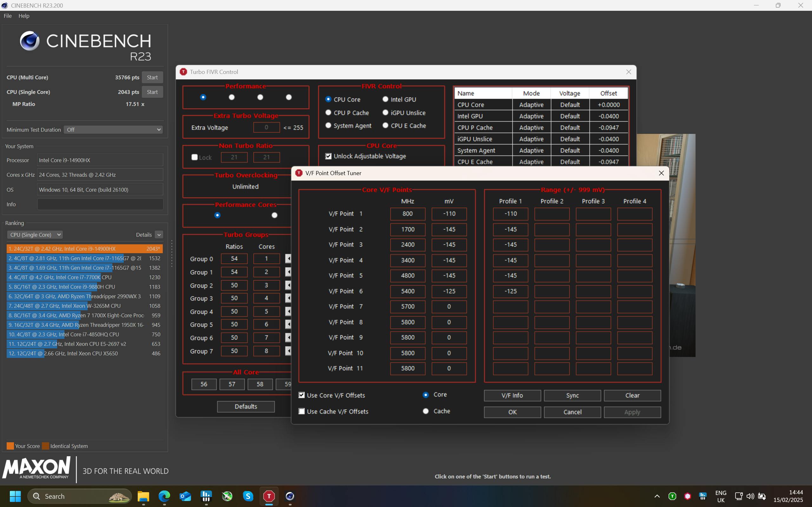This screenshot has height=507, width=812.
Task: Expand CPU (Single Core) ranking dropdown
Action: click(35, 235)
